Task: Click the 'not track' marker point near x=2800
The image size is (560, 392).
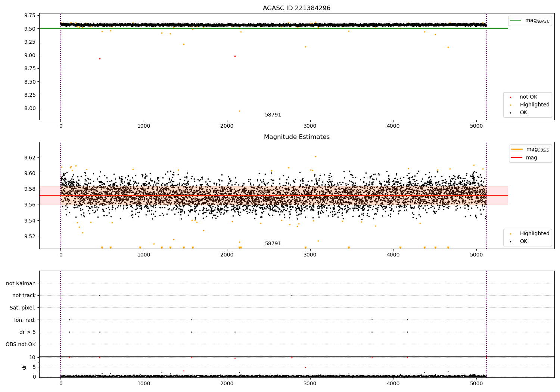Action: (x=292, y=295)
